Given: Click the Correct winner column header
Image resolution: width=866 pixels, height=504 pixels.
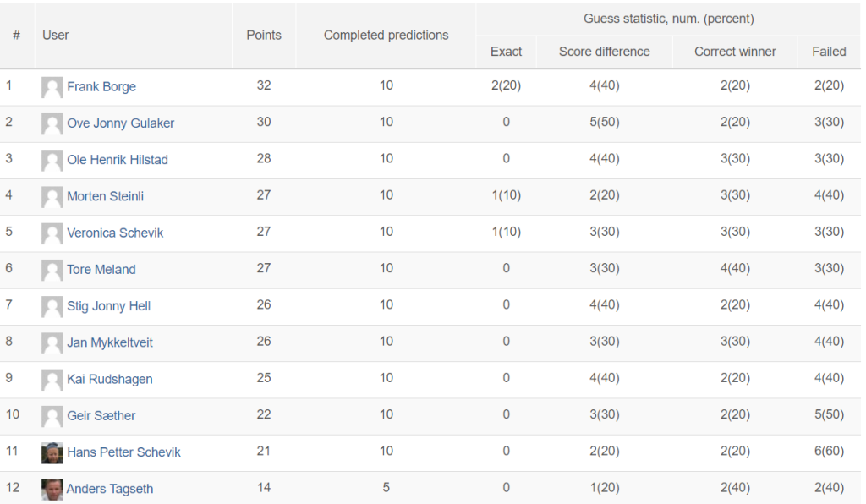Looking at the screenshot, I should (x=735, y=52).
